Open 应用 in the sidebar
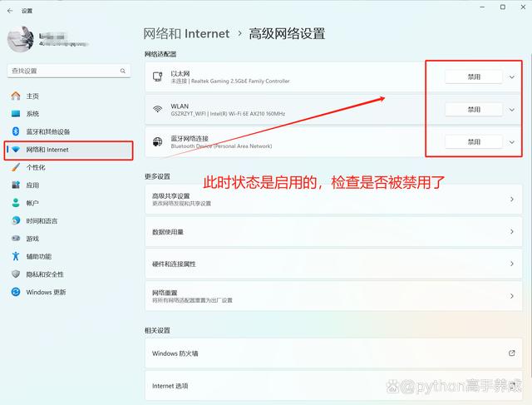This screenshot has width=532, height=405. (69, 185)
